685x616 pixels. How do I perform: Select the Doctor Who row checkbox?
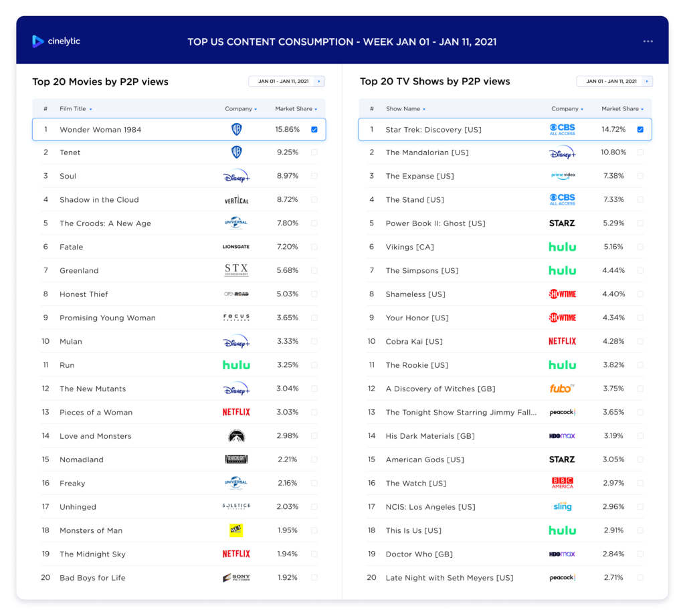click(640, 554)
